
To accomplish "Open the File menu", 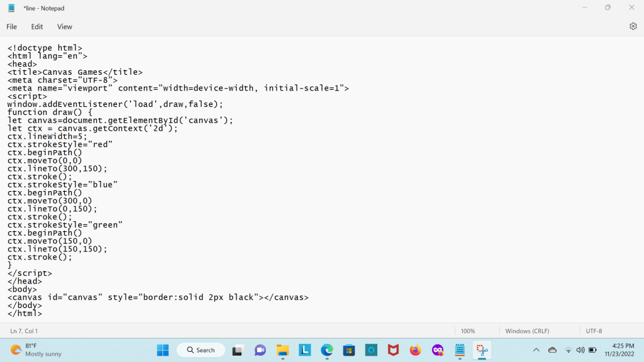I will 12,27.
